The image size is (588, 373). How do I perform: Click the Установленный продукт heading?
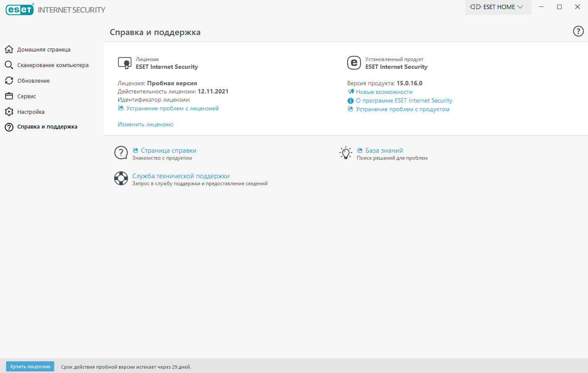point(394,59)
